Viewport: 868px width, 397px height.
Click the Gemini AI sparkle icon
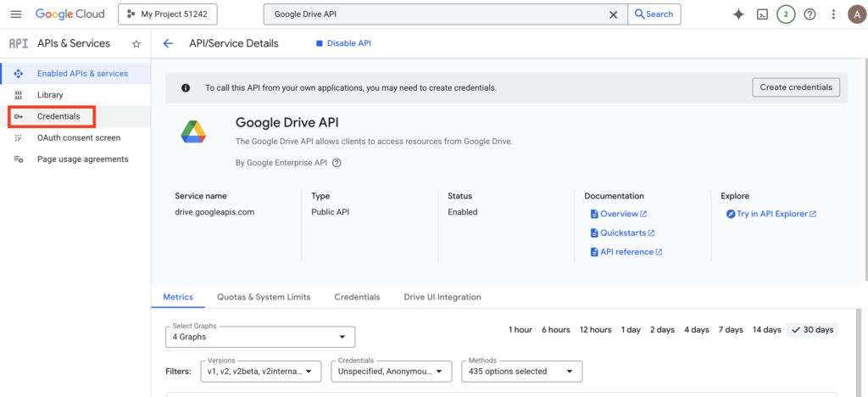[x=738, y=14]
